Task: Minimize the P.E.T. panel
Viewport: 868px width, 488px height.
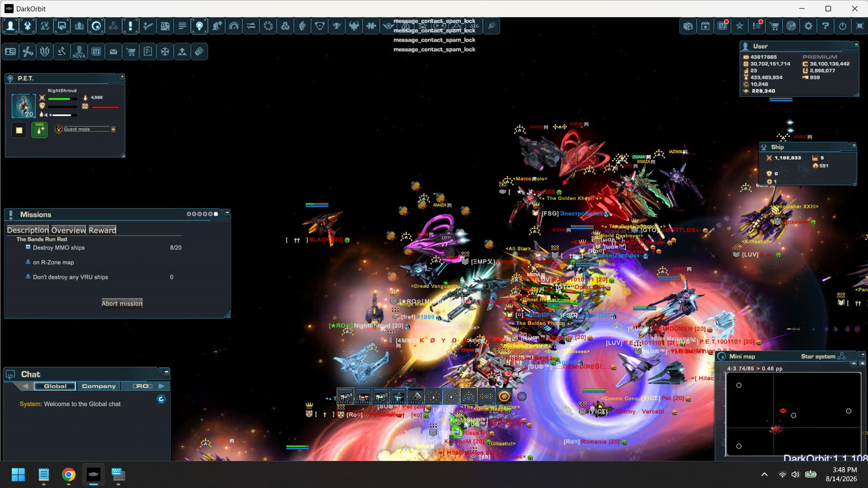Action: pos(121,77)
